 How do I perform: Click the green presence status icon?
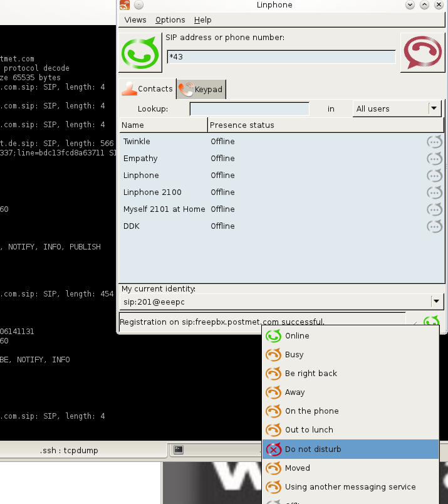tap(431, 322)
